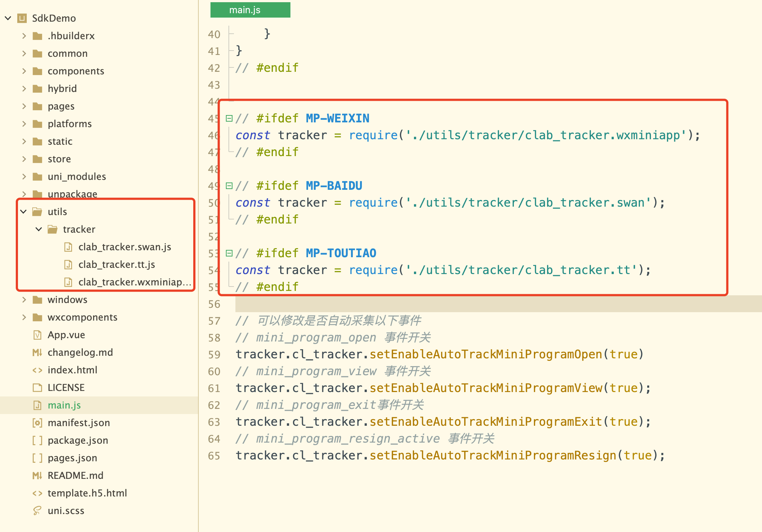
Task: Collapse the MP-TOUTIAO ifdef code fold
Action: (x=229, y=253)
